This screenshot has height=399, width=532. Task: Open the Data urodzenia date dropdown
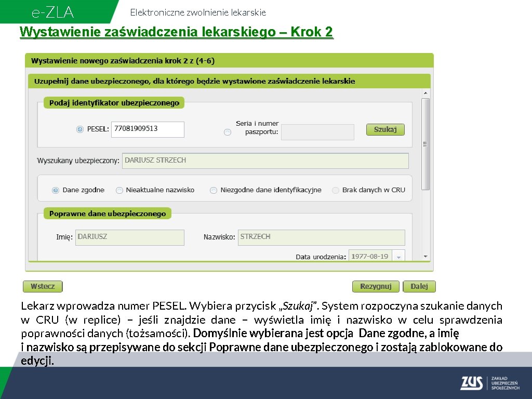[x=398, y=257]
